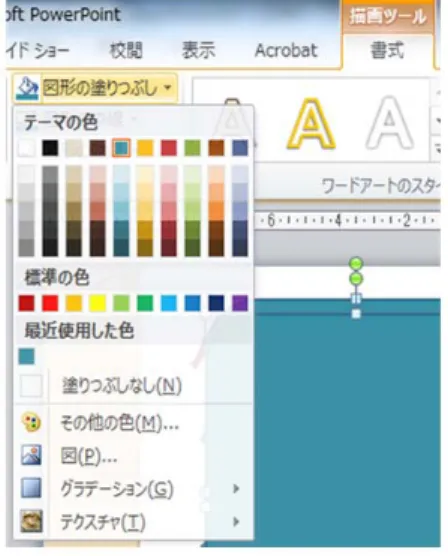
Task: Select bright red in standard colors
Action: (x=50, y=304)
